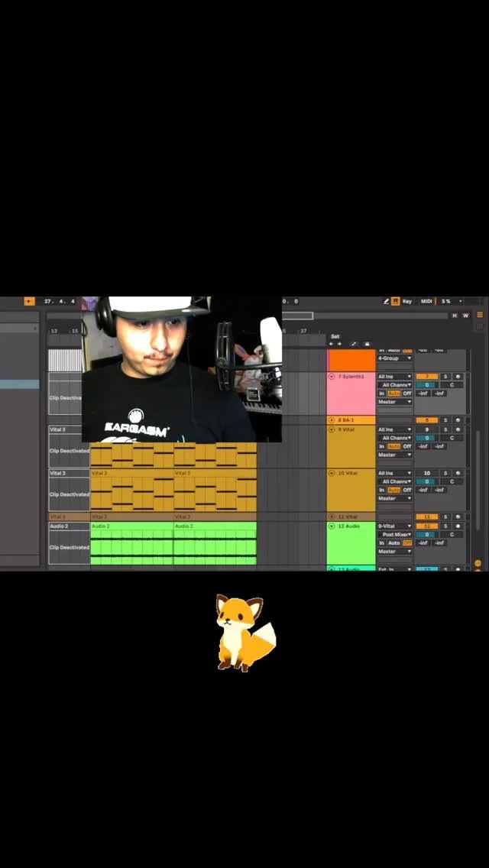Arm the 11 Vital track for recording
489x868 pixels.
tap(458, 517)
